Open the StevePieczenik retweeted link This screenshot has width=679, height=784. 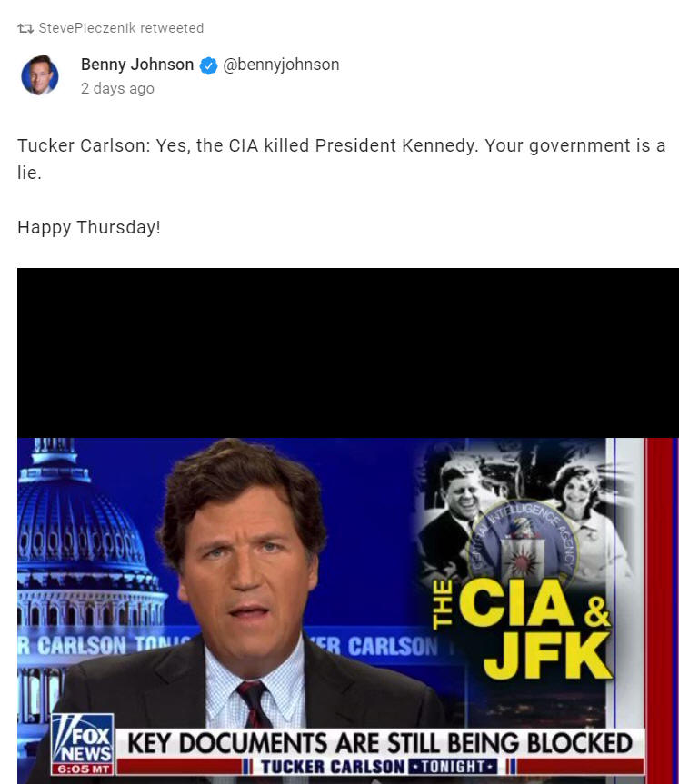click(x=121, y=28)
